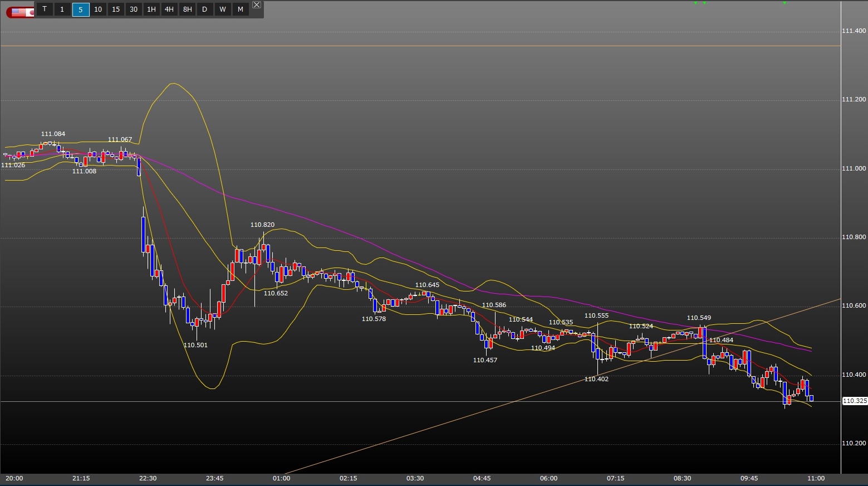The width and height of the screenshot is (868, 486).
Task: Close the timeframe selector toolbar
Action: (x=256, y=4)
